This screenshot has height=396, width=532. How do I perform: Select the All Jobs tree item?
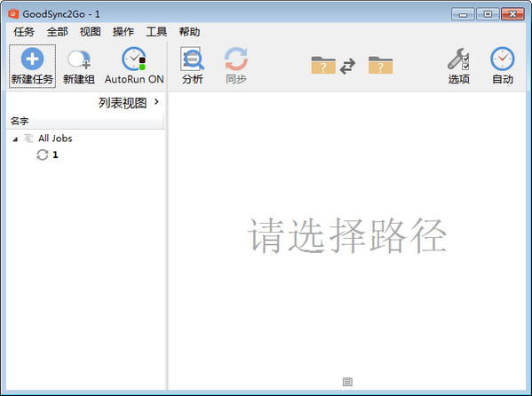(x=55, y=139)
